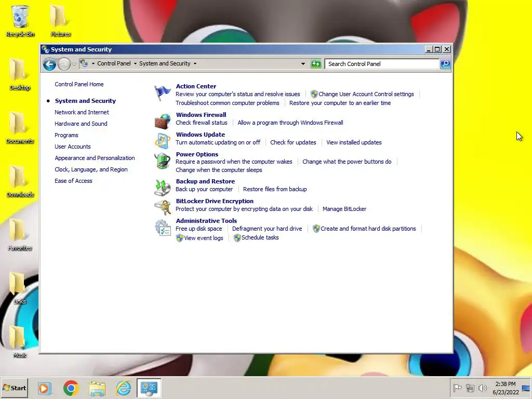Go to Control Panel Home
The height and width of the screenshot is (399, 532).
pos(79,84)
